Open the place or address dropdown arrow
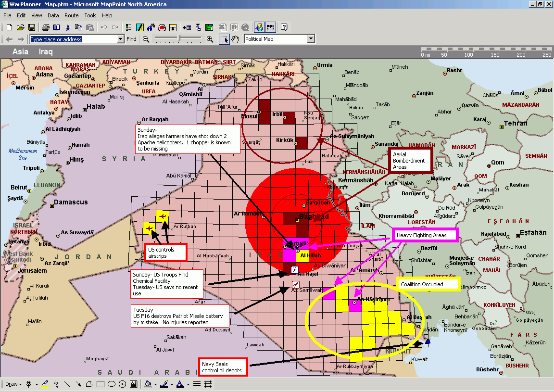The height and width of the screenshot is (392, 554). (x=121, y=39)
